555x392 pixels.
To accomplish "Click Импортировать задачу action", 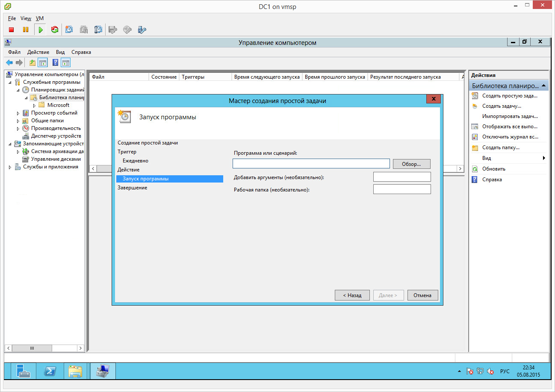I will coord(510,116).
